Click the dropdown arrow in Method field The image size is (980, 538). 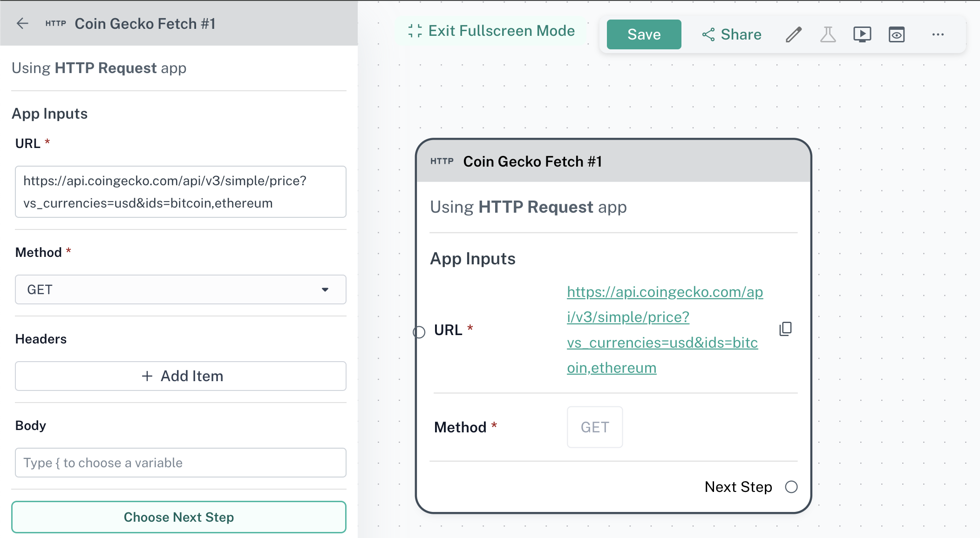325,289
